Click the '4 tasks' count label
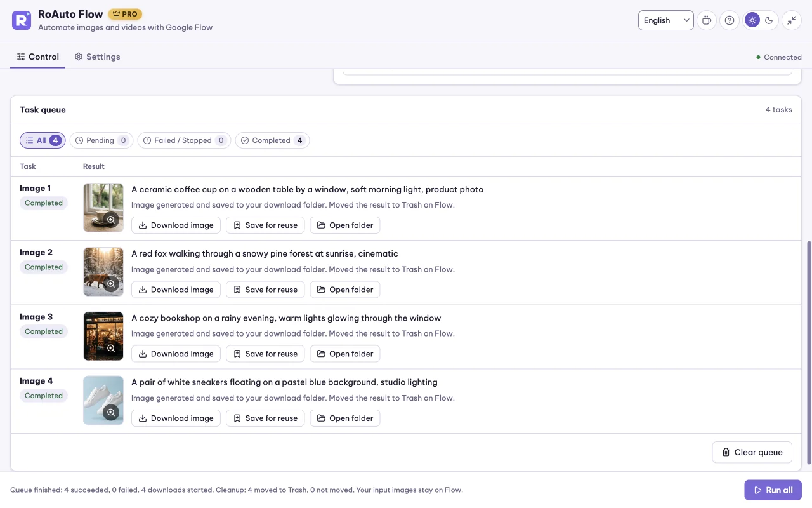This screenshot has width=812, height=508. [778, 110]
